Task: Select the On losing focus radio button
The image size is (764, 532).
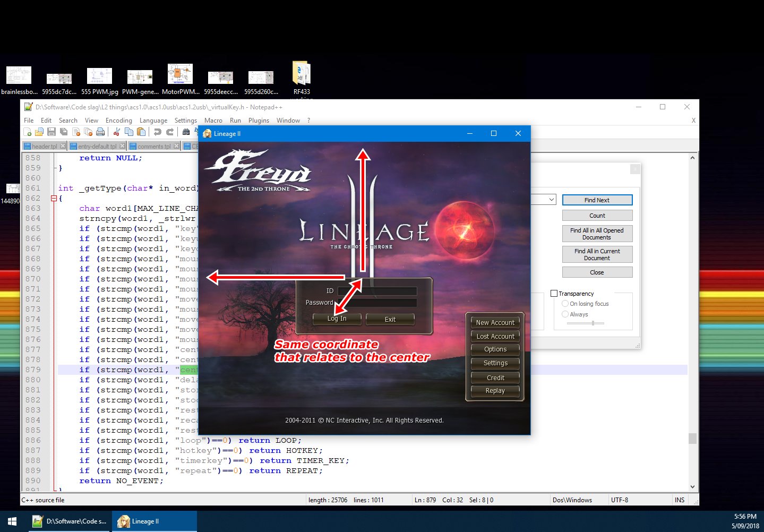Action: coord(565,304)
